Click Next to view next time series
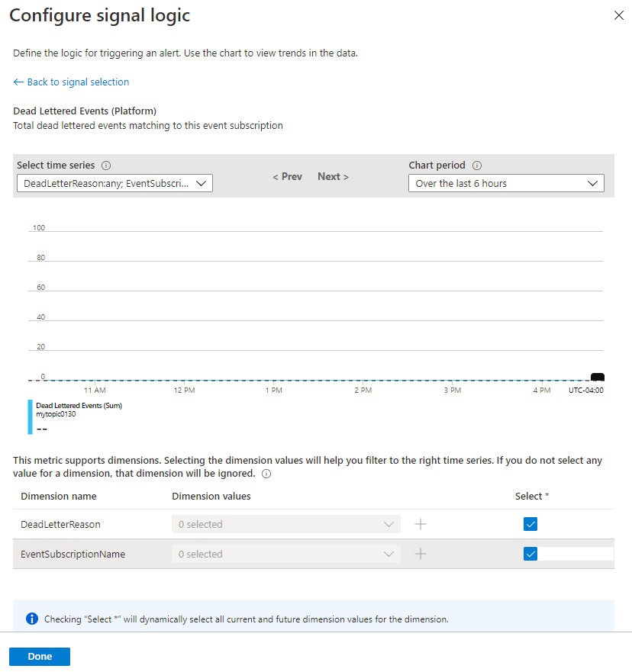The image size is (632, 672). 332,176
